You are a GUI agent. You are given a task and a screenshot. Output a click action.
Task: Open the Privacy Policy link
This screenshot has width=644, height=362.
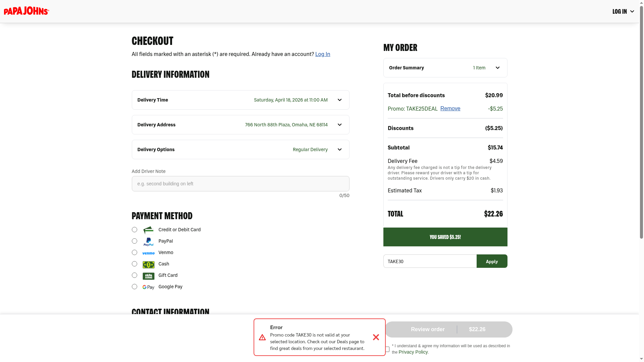pyautogui.click(x=413, y=352)
